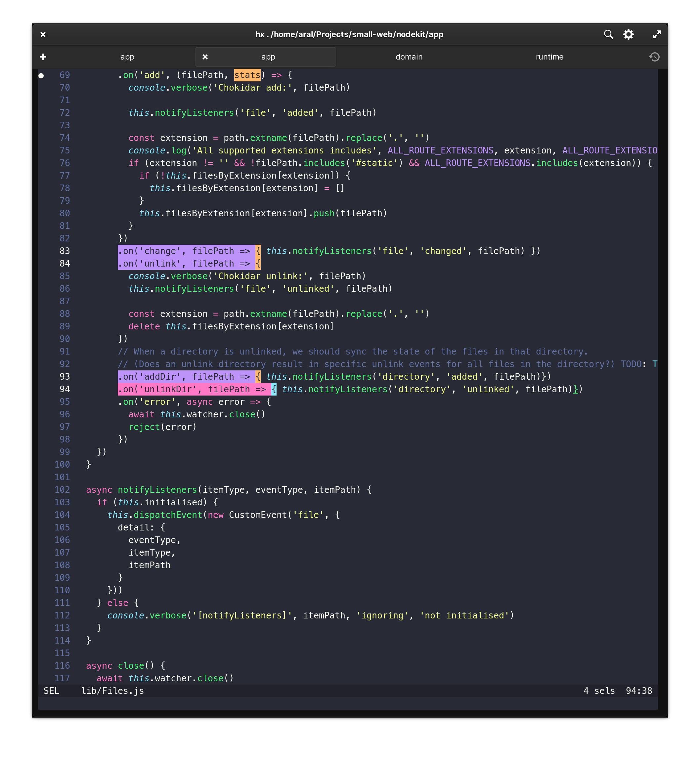Select the first app tab
Viewport: 700px width, 758px height.
point(127,57)
